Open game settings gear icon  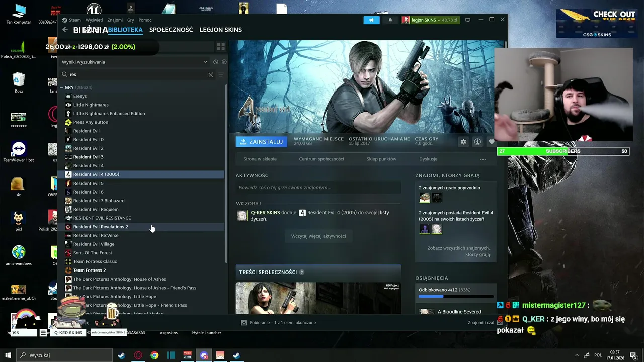click(x=463, y=142)
